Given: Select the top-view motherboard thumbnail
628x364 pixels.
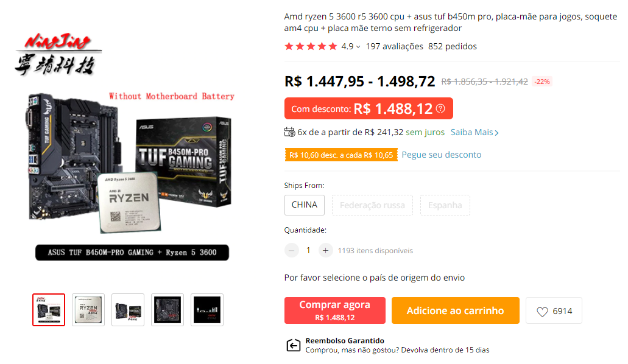Looking at the screenshot, I should click(168, 310).
